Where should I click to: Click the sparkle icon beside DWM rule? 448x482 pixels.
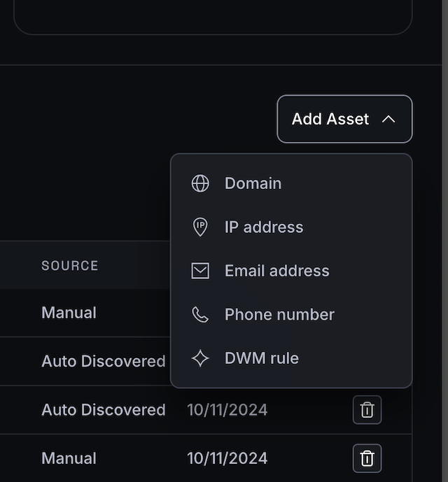[200, 358]
